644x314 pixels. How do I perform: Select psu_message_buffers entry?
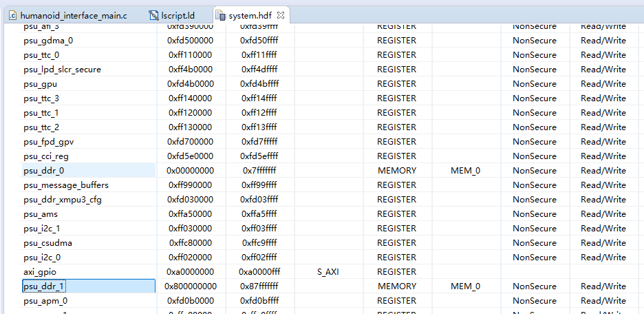coord(66,185)
